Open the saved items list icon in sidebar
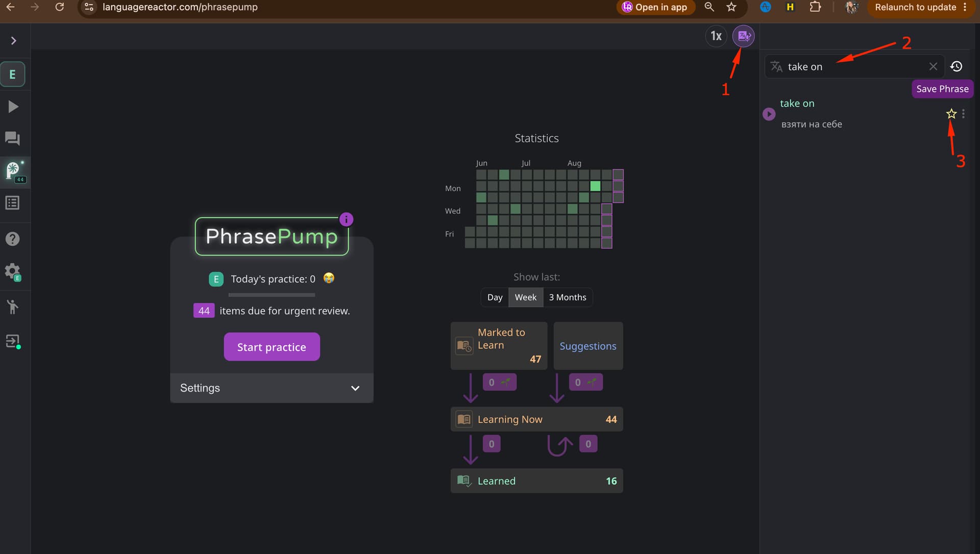Image resolution: width=980 pixels, height=554 pixels. (x=13, y=203)
